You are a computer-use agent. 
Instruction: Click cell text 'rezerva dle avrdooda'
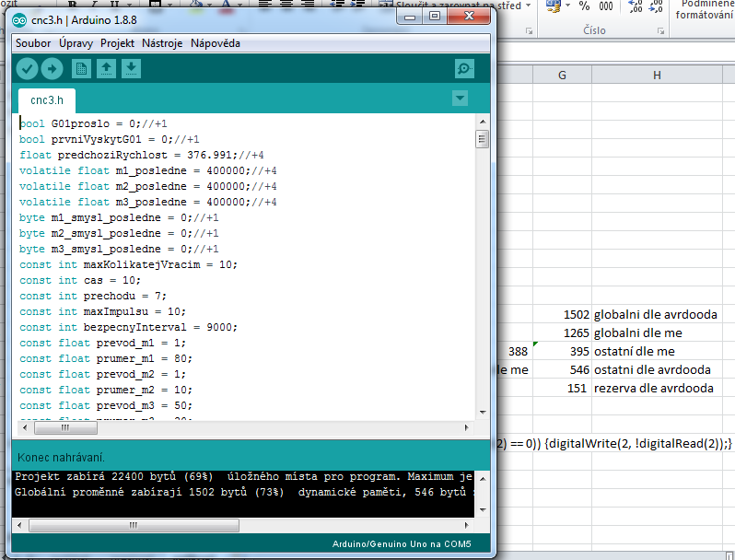[653, 389]
